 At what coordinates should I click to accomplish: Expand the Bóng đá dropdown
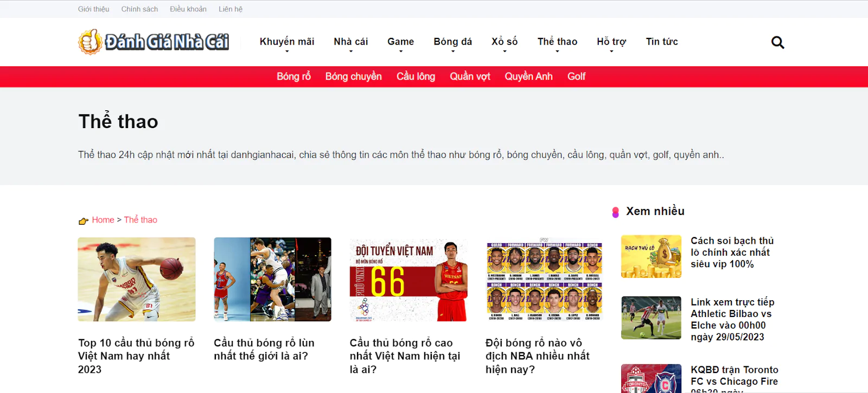pyautogui.click(x=452, y=42)
